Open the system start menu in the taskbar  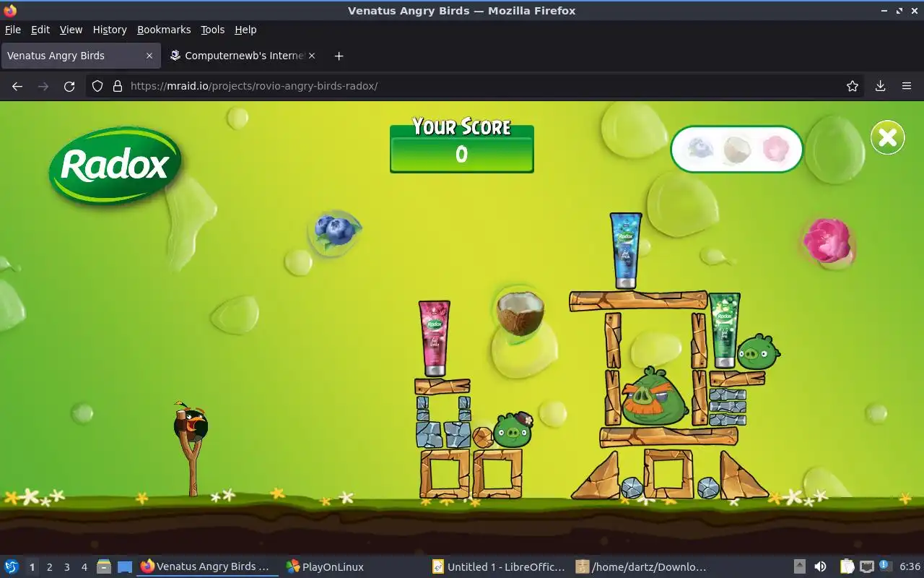[x=11, y=567]
